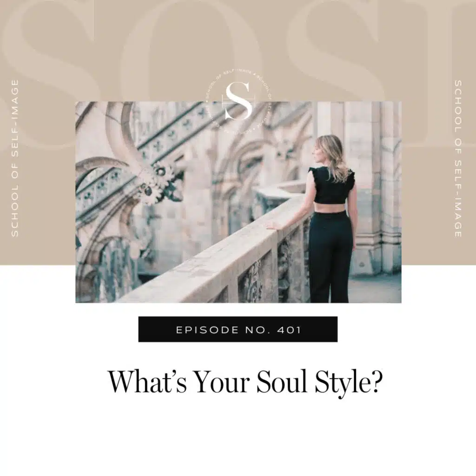Click the word Your in the title
The image size is (476, 476).
click(x=221, y=381)
